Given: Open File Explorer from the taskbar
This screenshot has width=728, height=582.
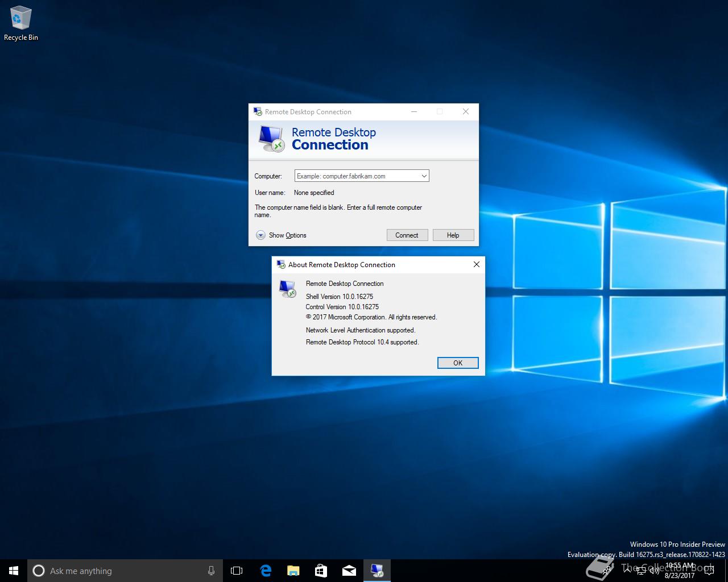Looking at the screenshot, I should tap(293, 571).
